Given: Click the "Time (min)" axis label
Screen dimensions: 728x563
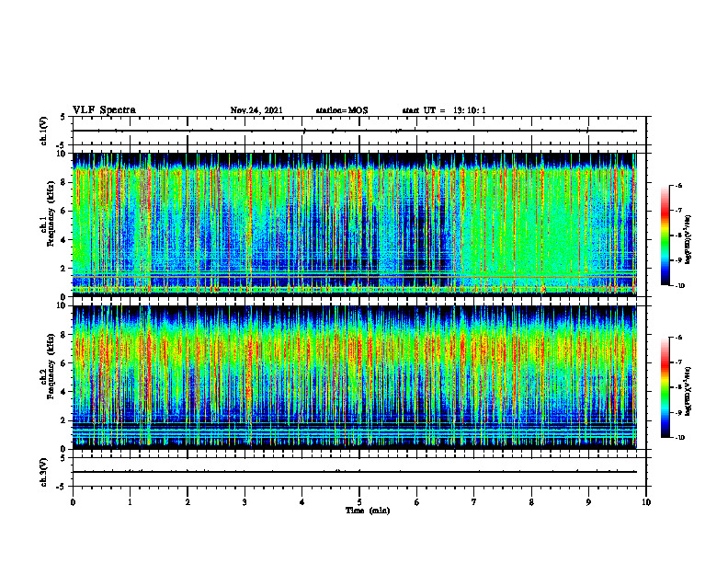Looking at the screenshot, I should click(368, 511).
